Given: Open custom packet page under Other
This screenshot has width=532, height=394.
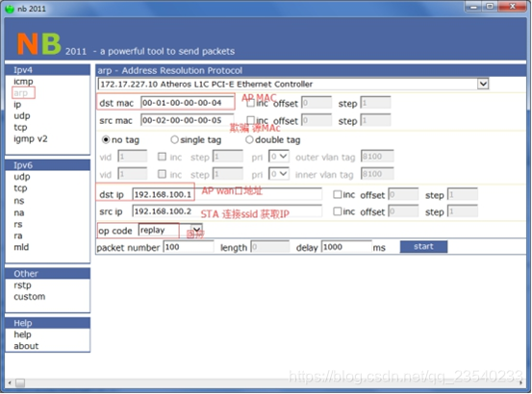Looking at the screenshot, I should tap(29, 296).
